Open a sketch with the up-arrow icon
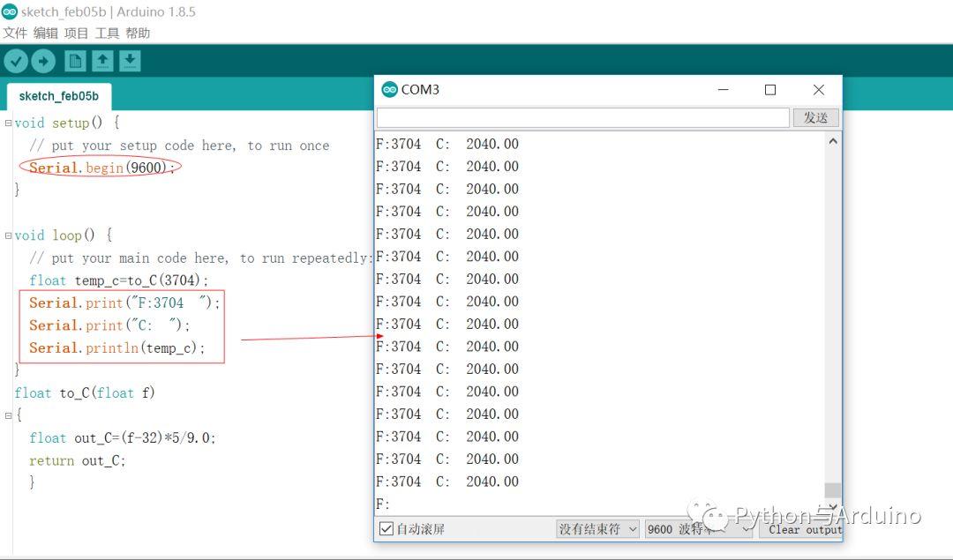 point(102,61)
